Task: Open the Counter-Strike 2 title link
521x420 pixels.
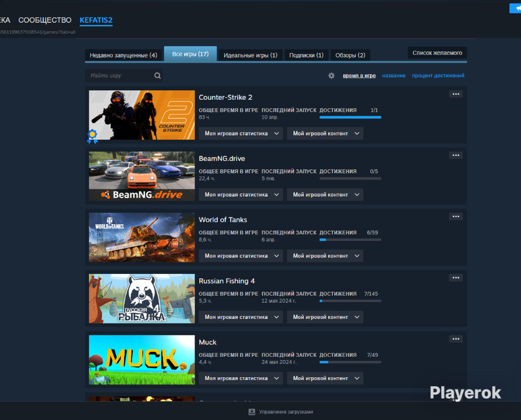Action: [x=225, y=97]
